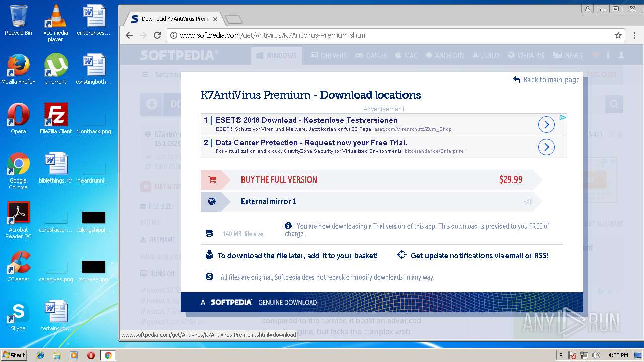The width and height of the screenshot is (644, 362).
Task: Open the GAMES section
Action: click(x=371, y=55)
